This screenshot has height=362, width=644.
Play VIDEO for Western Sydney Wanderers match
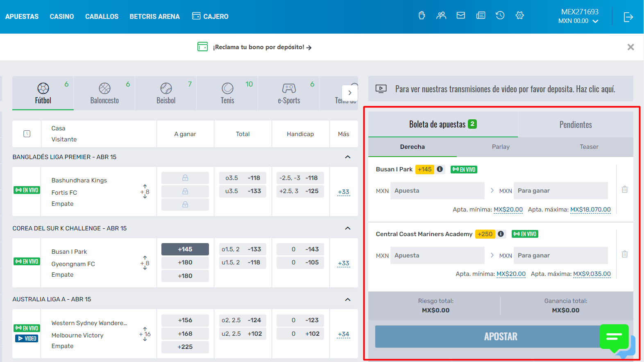coord(27,339)
